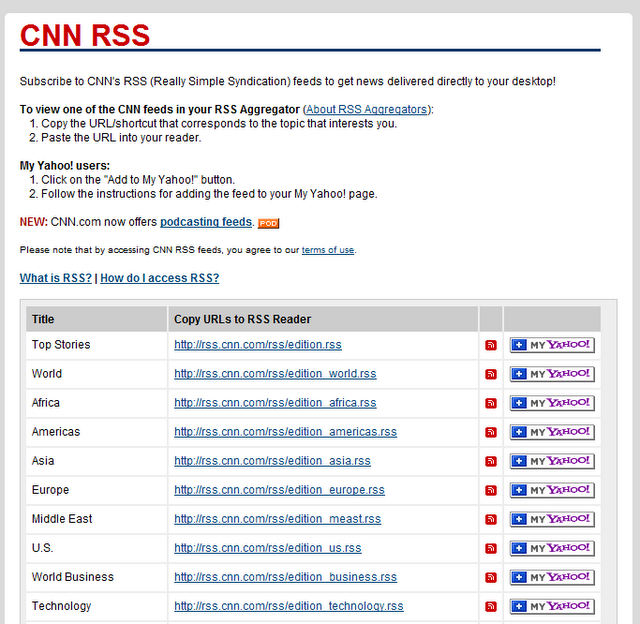Click the Technology title cell
This screenshot has width=640, height=624.
pyautogui.click(x=96, y=606)
